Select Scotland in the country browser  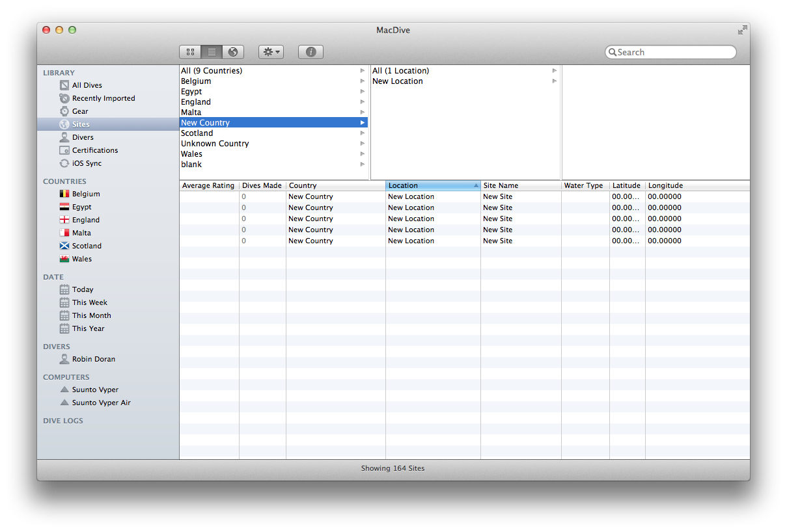[x=197, y=133]
